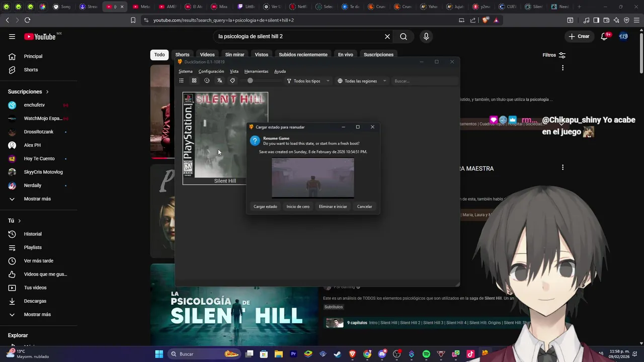Open the Configuración menu in DuckStation

[x=211, y=71]
